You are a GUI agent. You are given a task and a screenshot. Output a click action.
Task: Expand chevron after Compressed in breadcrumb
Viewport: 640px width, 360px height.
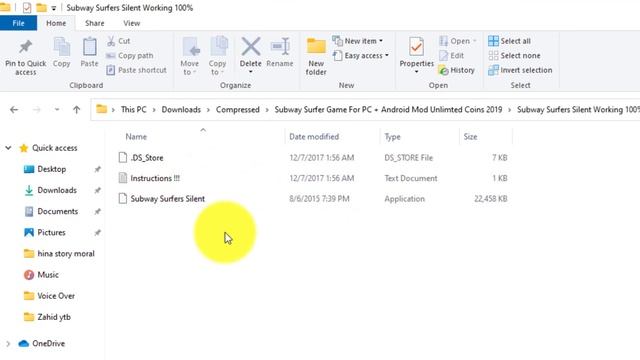pos(267,110)
